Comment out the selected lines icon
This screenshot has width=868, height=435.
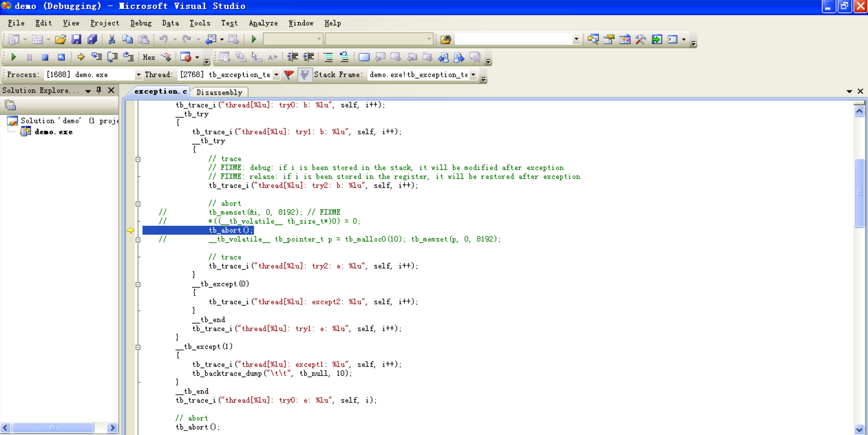(x=328, y=57)
